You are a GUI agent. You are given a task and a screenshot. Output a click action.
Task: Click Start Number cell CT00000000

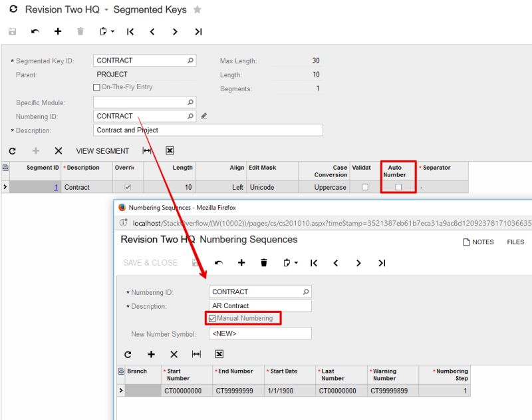pos(187,391)
